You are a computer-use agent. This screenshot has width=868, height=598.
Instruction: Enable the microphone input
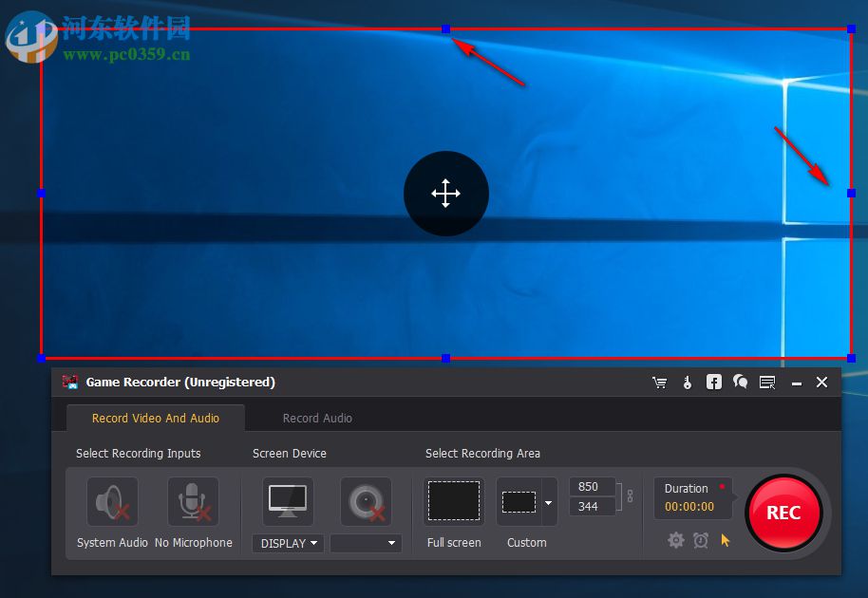point(193,501)
